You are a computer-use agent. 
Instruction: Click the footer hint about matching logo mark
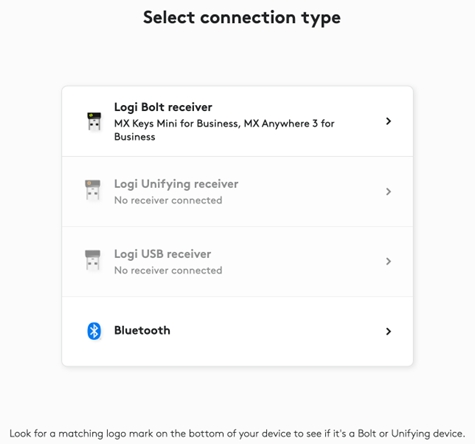[x=237, y=434]
